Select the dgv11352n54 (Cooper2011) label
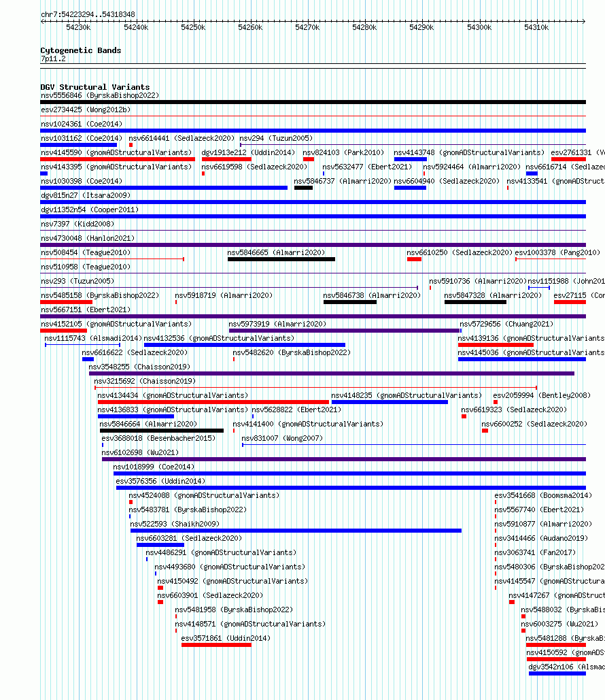605x700 pixels. 89,210
